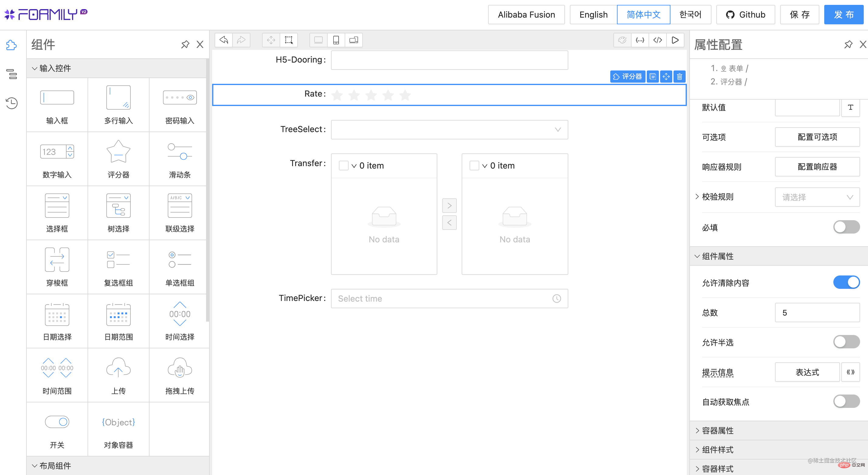Open the TreeSelect dropdown
Image resolution: width=868 pixels, height=475 pixels.
[449, 130]
